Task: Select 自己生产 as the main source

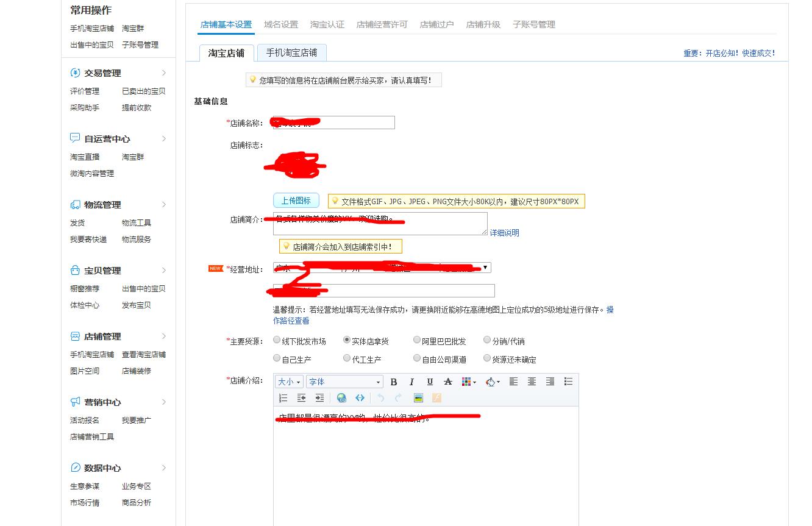Action: point(277,359)
